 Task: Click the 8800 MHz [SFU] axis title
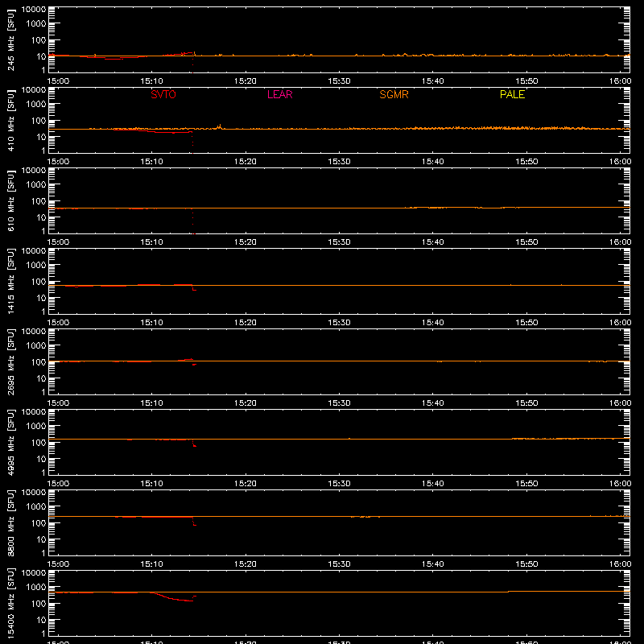coord(11,522)
